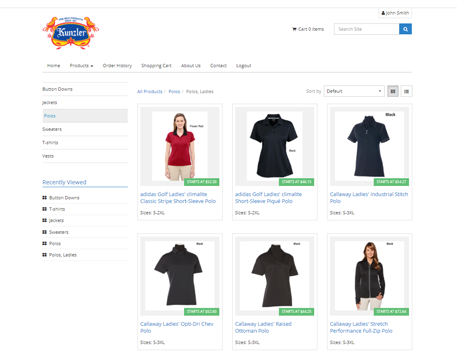This screenshot has height=360, width=457.
Task: Open Callaway Ladies' Industrial Stitch Polo title
Action: click(369, 198)
